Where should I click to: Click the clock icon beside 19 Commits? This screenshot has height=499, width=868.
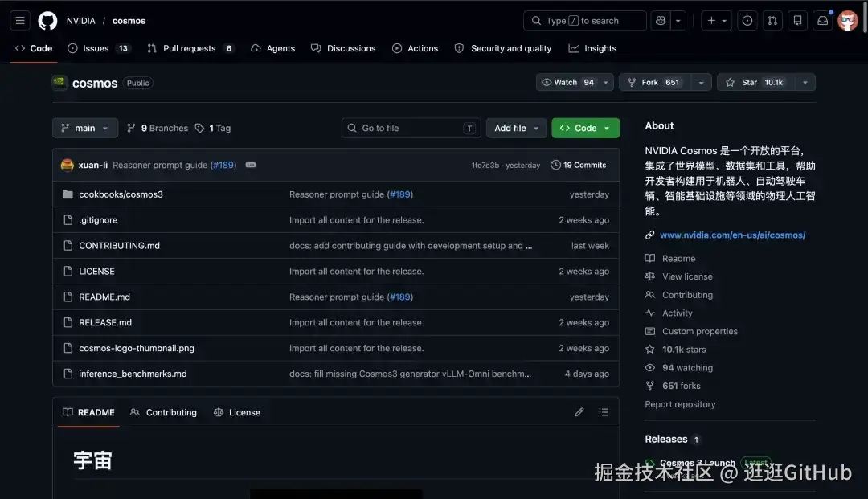555,165
